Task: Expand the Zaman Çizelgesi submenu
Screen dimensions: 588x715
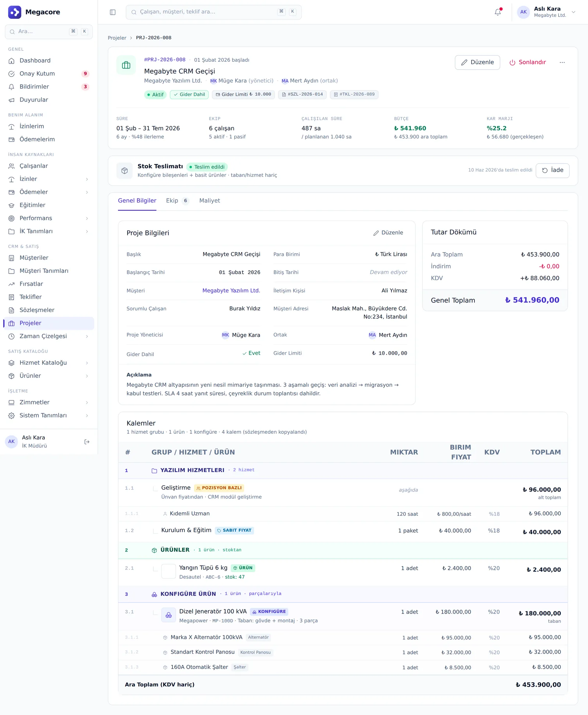Action: (x=87, y=336)
